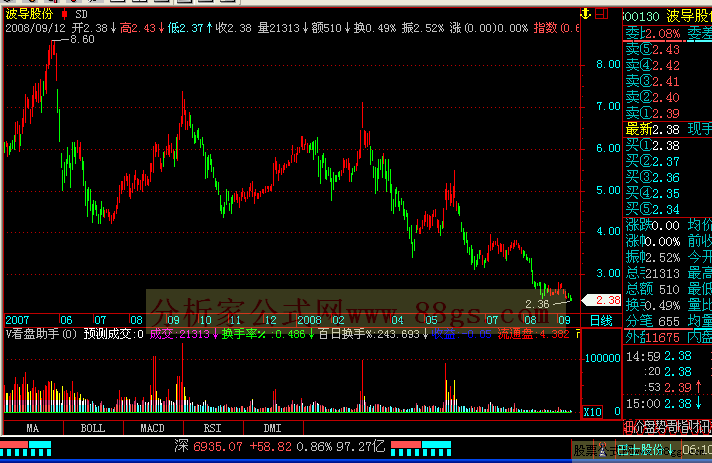
Task: Switch to the BOLL indicator tab
Action: (93, 428)
